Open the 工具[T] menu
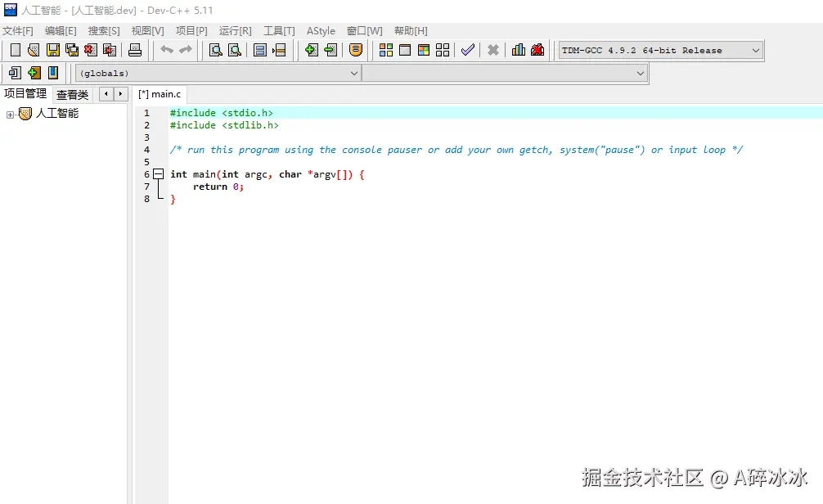Screen dimensions: 823x504 (x=279, y=31)
